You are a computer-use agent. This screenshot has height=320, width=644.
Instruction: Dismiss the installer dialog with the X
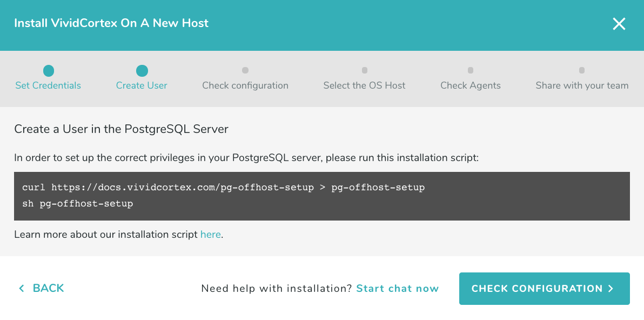pos(619,24)
